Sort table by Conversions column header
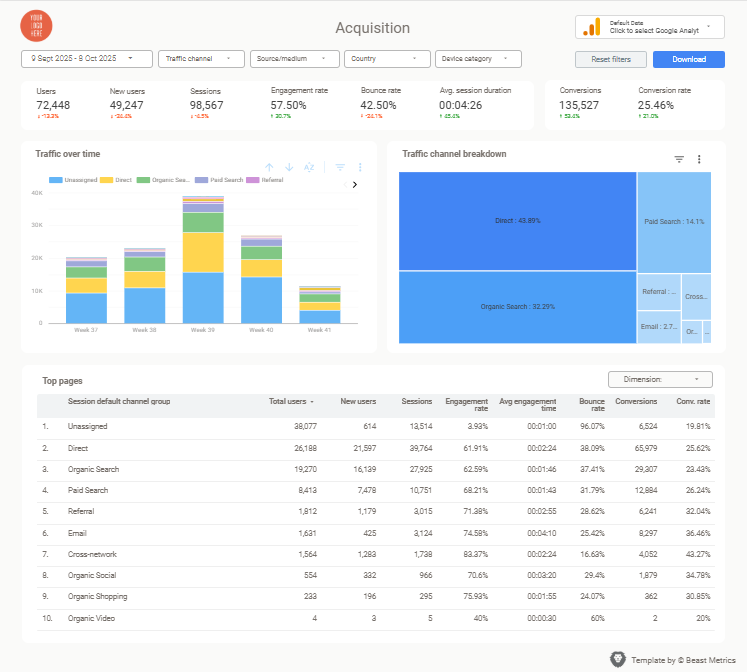The width and height of the screenshot is (747, 672). (636, 401)
